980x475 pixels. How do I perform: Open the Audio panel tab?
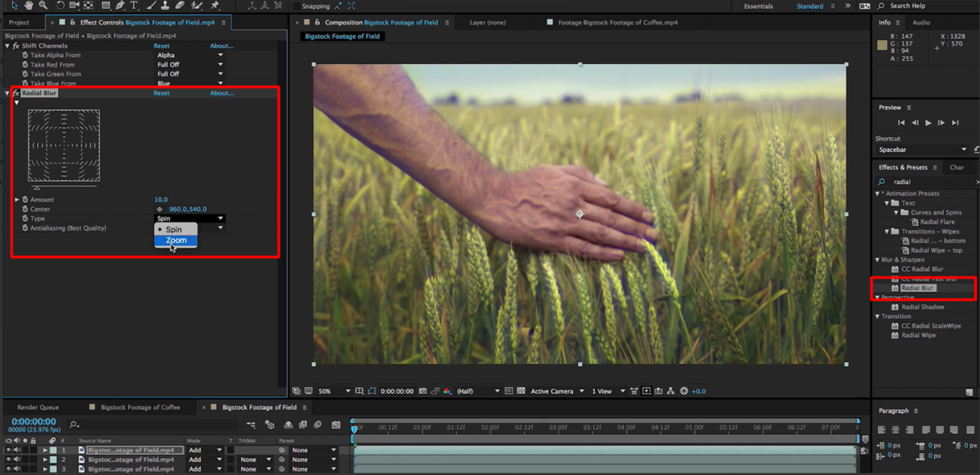click(x=921, y=22)
